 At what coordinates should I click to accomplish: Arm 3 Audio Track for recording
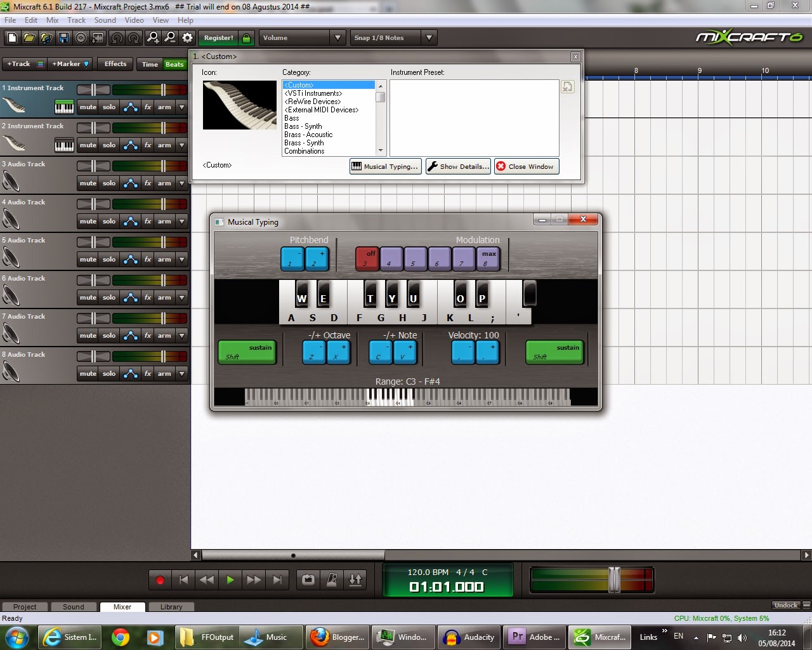pyautogui.click(x=164, y=183)
